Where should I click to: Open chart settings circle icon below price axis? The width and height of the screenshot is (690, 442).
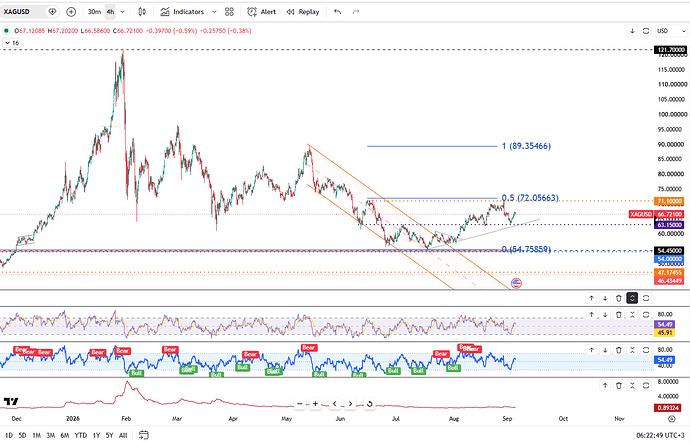pos(672,419)
